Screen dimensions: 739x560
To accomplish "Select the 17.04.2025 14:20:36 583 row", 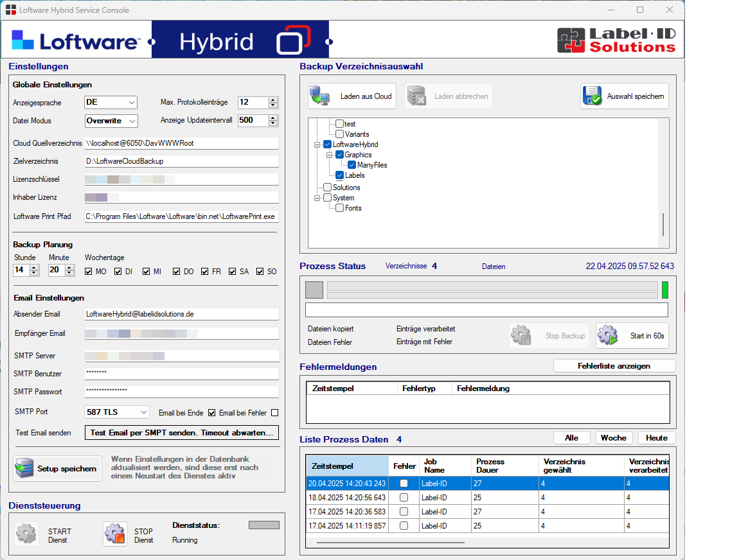I will point(487,511).
